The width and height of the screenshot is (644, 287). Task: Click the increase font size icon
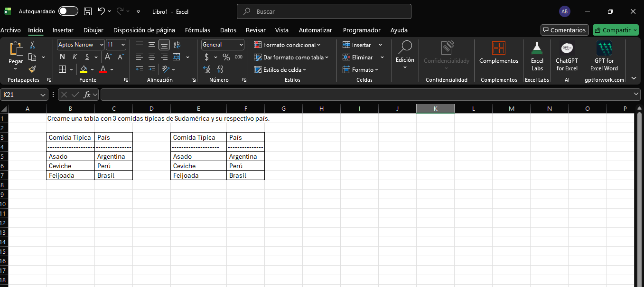[108, 57]
